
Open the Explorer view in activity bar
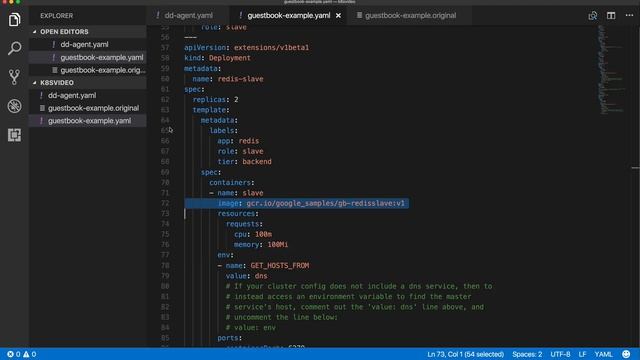pyautogui.click(x=14, y=19)
